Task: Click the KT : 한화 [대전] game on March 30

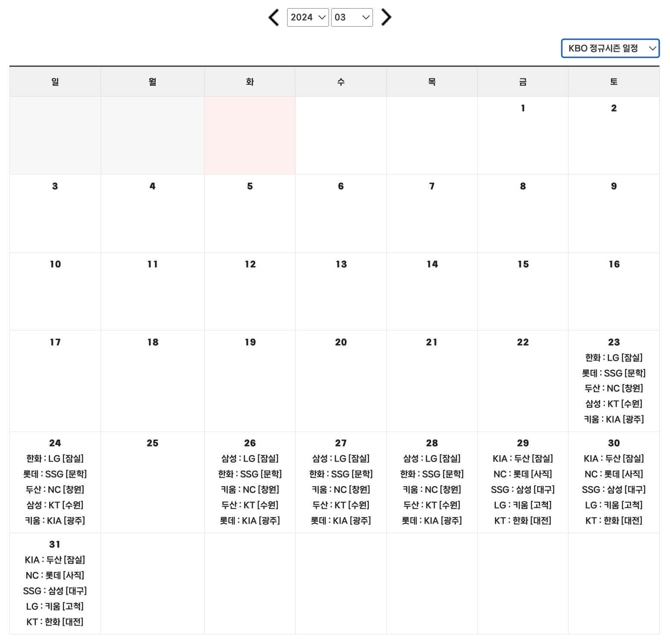Action: click(614, 520)
